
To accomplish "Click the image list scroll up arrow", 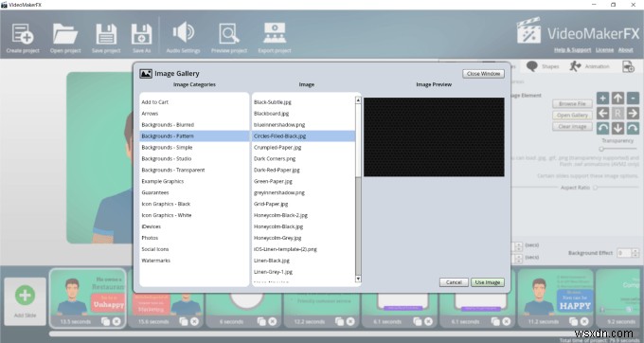I will [358, 100].
